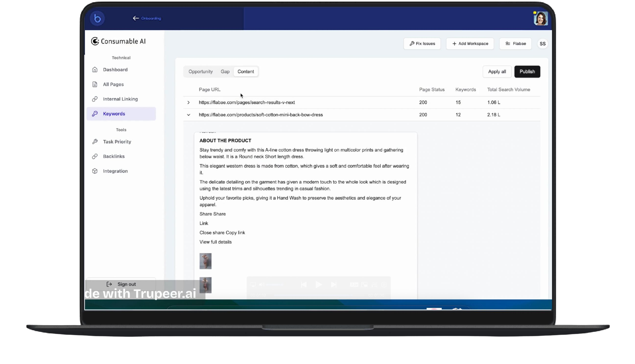Switch to the Gap tab
The height and width of the screenshot is (364, 635).
[x=225, y=71]
